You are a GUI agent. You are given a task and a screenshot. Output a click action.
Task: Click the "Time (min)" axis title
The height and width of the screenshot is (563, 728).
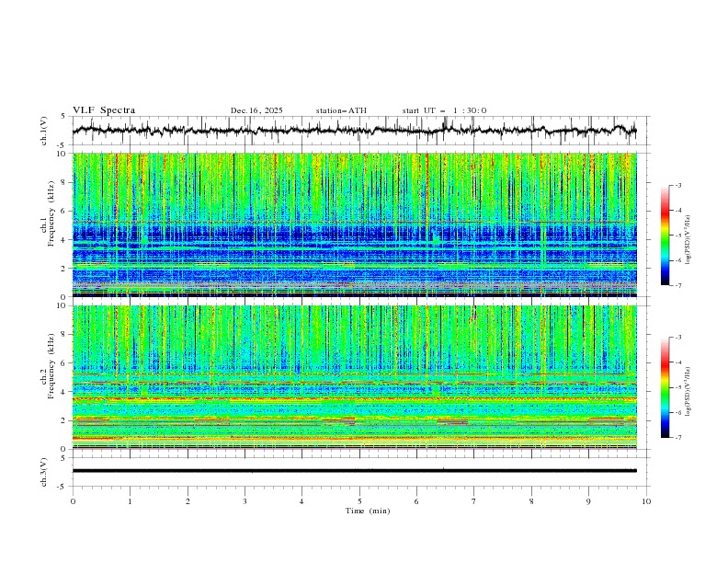click(x=368, y=511)
